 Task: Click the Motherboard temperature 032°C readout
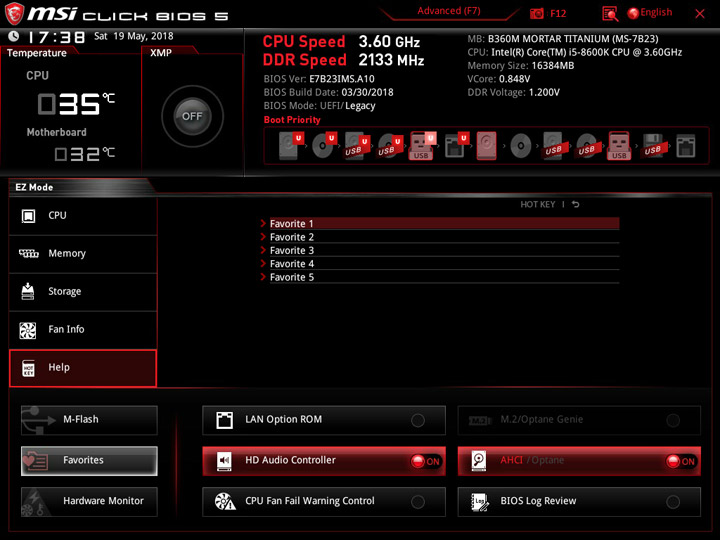point(84,154)
